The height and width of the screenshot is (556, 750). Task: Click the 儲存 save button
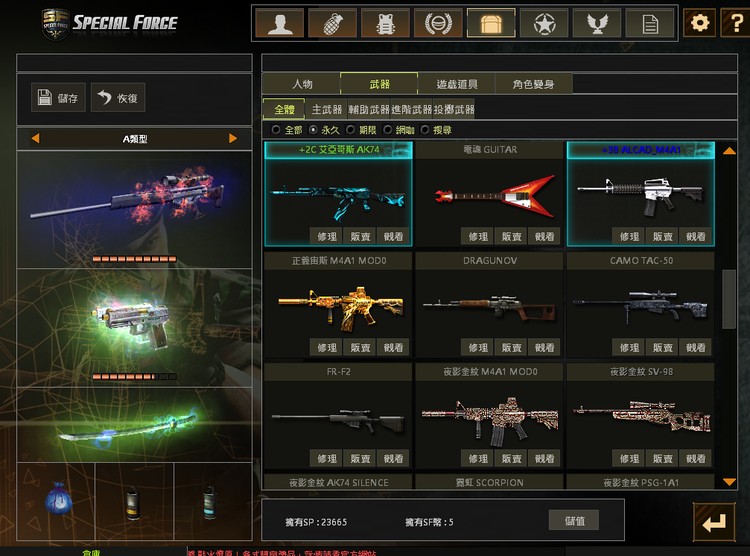pyautogui.click(x=58, y=98)
